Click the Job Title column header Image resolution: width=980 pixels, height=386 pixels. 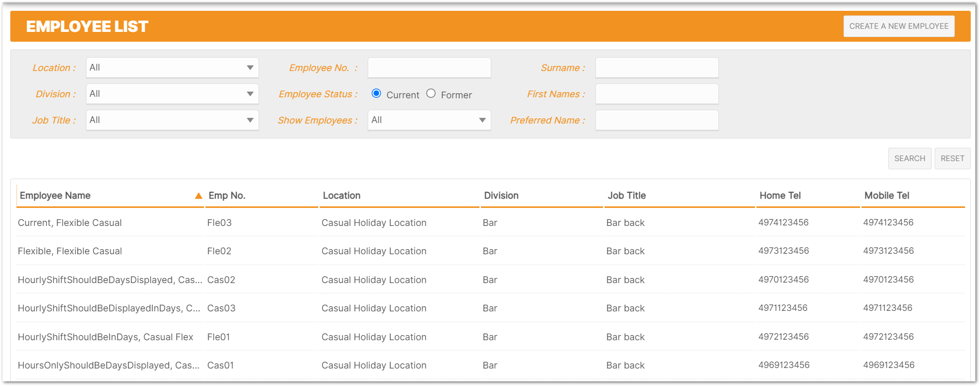click(627, 196)
